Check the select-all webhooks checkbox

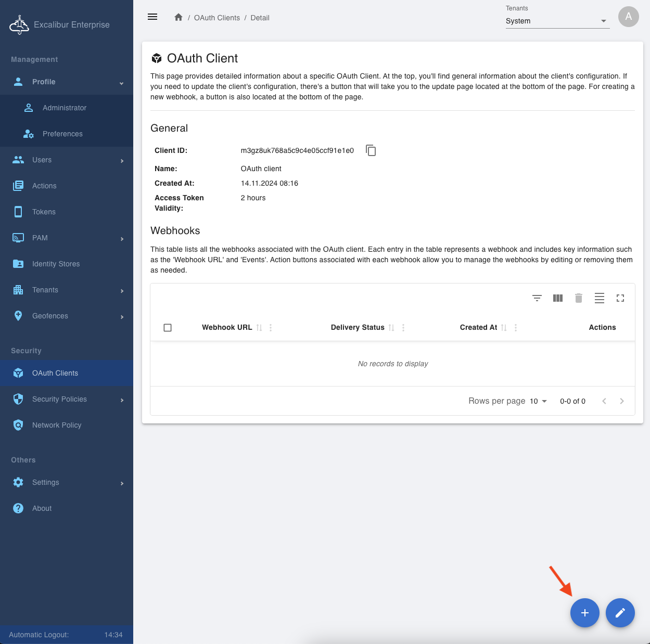point(168,328)
